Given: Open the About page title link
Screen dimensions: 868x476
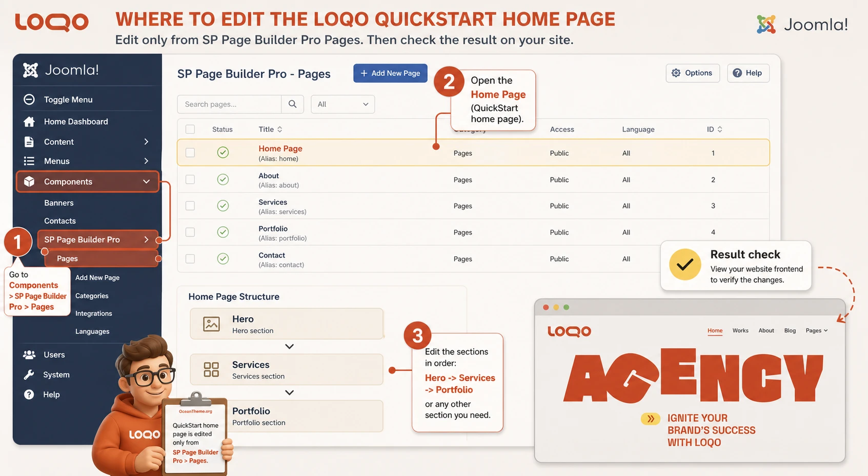Looking at the screenshot, I should click(269, 176).
